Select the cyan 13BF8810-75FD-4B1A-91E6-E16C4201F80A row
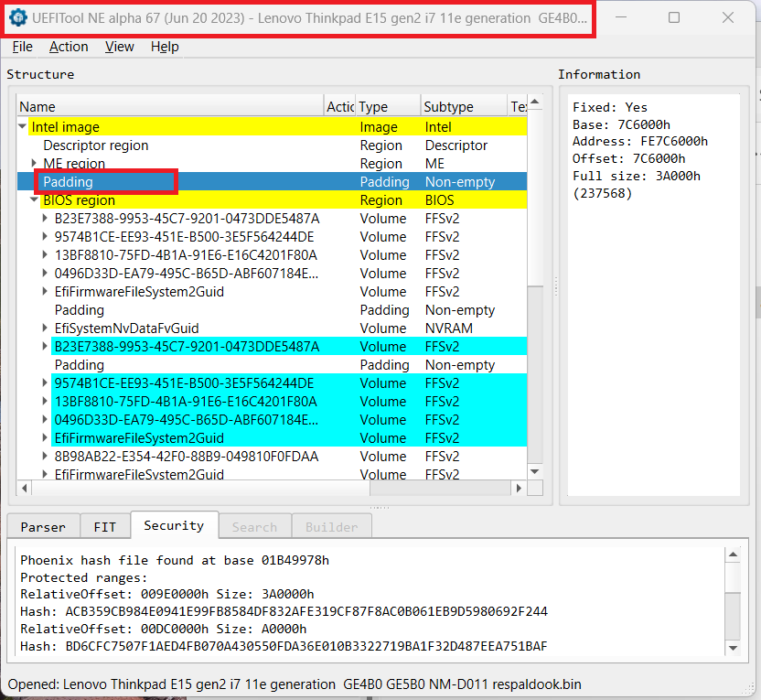The image size is (761, 700). (x=272, y=402)
